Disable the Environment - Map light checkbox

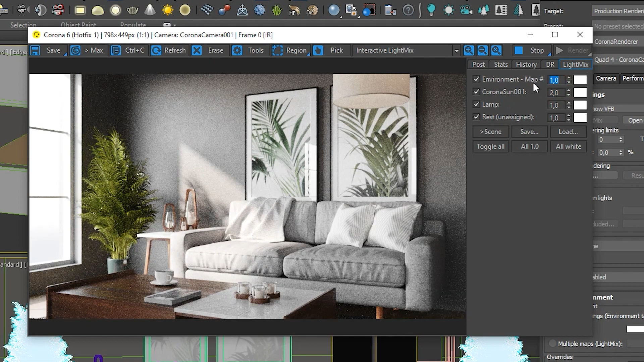[x=476, y=79]
